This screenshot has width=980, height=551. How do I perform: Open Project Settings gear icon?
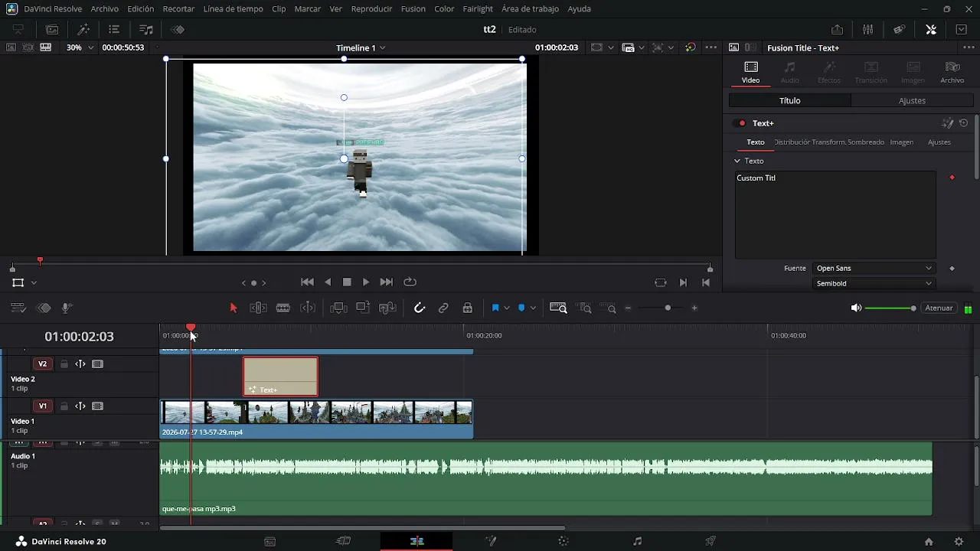pos(959,541)
